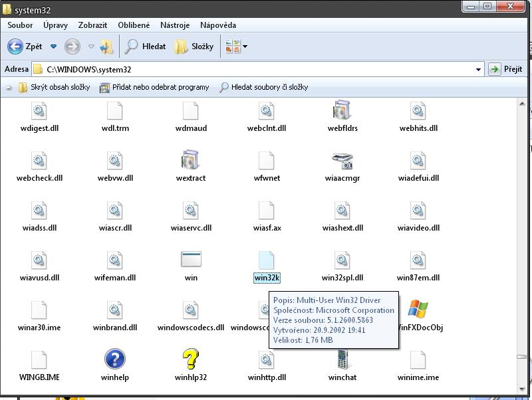Click Přidat nebo odebrat programy link
Image resolution: width=532 pixels, height=400 pixels.
click(154, 87)
